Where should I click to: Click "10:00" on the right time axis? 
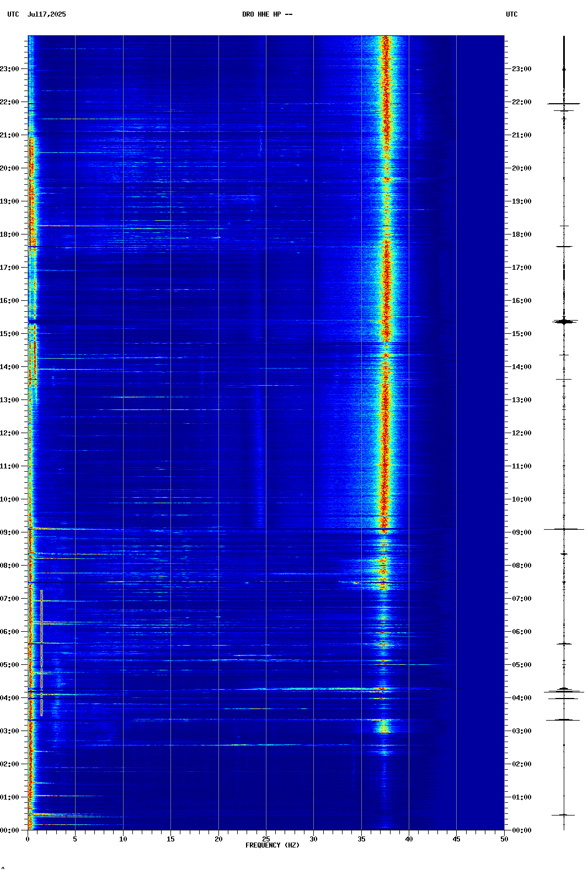point(522,499)
